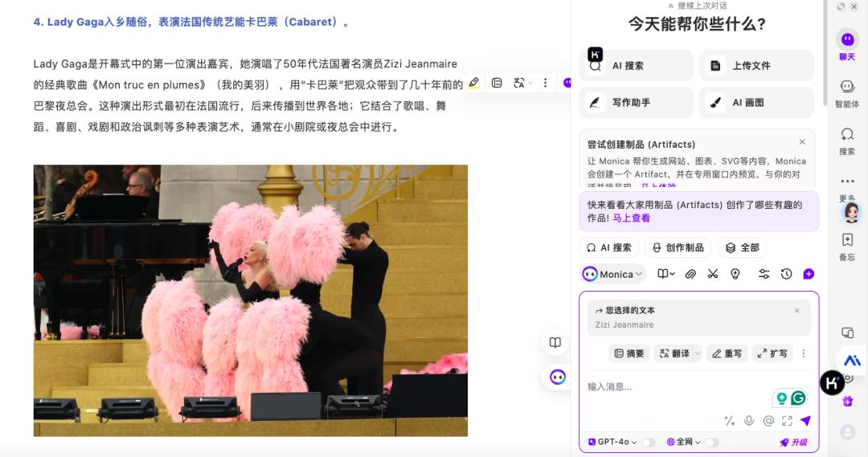Send message with purple paper plane
The height and width of the screenshot is (457, 868).
[806, 421]
